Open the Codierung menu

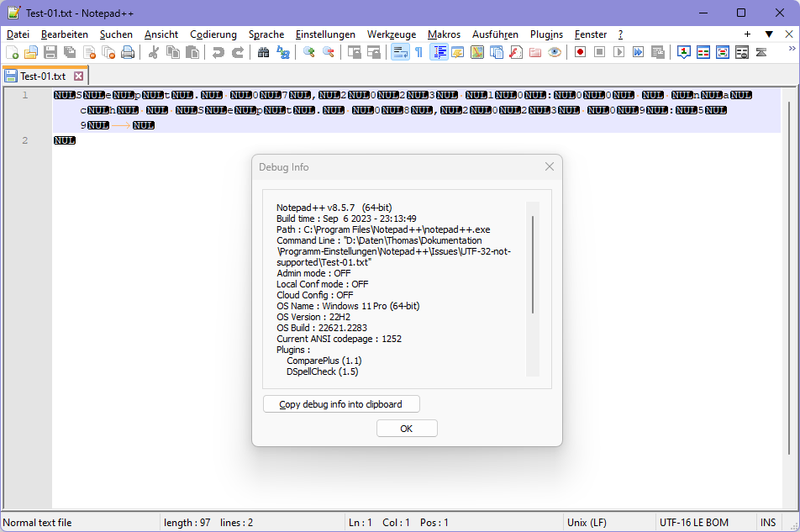[213, 34]
